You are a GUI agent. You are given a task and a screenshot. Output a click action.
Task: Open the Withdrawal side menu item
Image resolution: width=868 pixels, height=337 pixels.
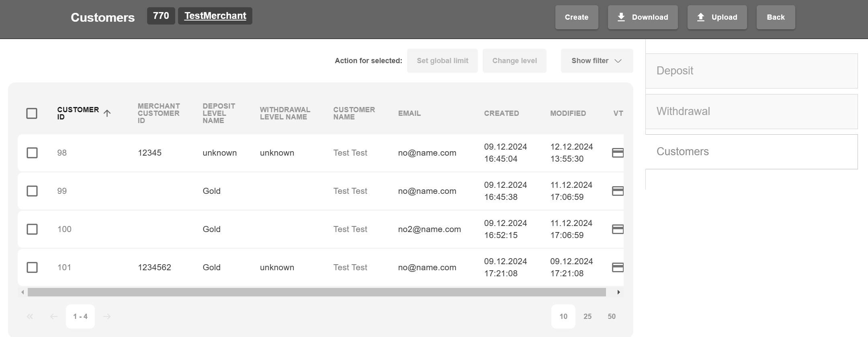point(751,111)
